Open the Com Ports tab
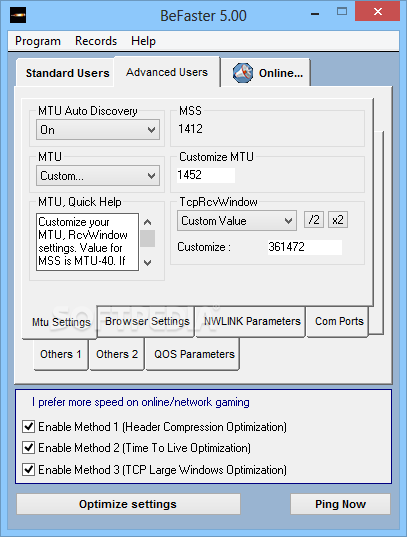 339,321
